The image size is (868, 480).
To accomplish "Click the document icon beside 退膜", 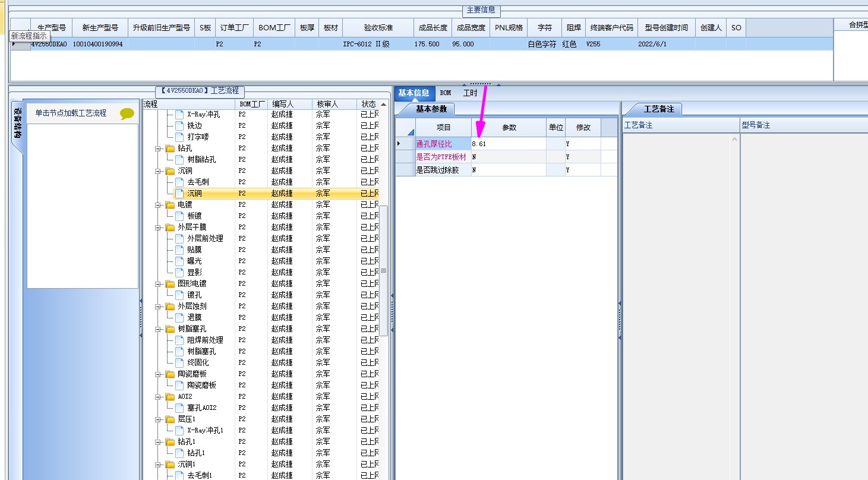I will (179, 317).
